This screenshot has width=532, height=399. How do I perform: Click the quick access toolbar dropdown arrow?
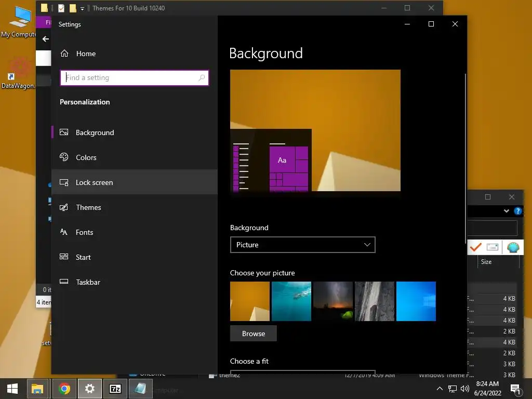tap(82, 9)
